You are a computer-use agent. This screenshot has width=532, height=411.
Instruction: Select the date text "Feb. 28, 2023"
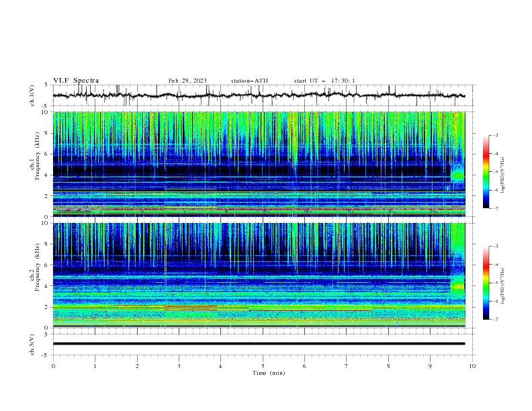pyautogui.click(x=187, y=81)
